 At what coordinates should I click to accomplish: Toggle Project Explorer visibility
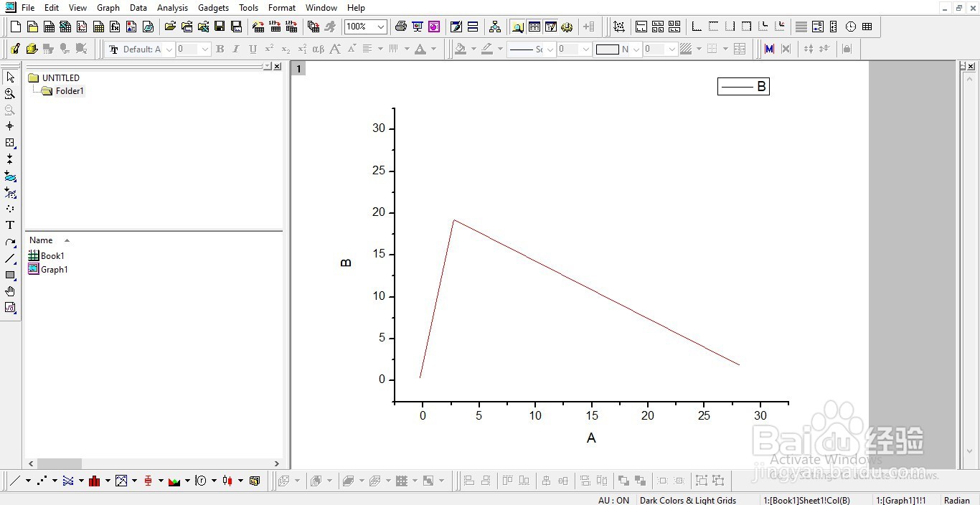(517, 27)
